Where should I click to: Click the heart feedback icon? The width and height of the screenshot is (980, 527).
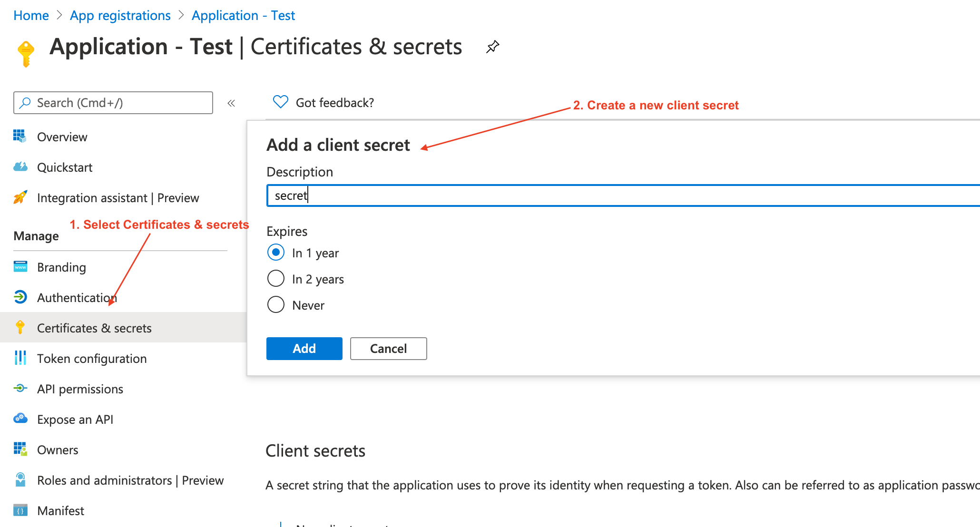pos(280,102)
